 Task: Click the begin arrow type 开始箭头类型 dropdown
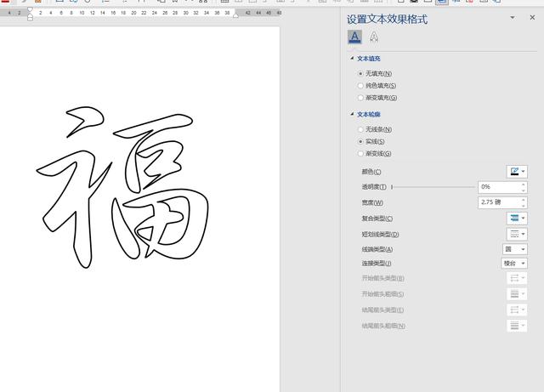(x=517, y=278)
